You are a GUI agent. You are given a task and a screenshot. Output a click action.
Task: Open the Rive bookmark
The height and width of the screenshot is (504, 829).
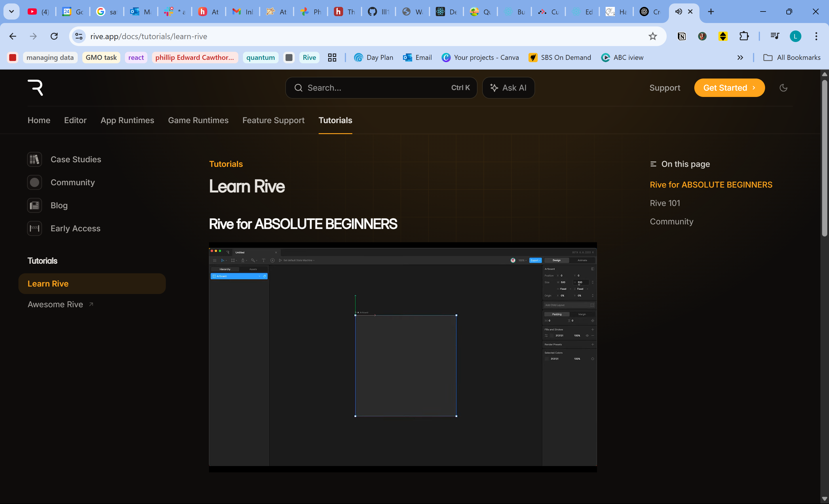pyautogui.click(x=309, y=58)
